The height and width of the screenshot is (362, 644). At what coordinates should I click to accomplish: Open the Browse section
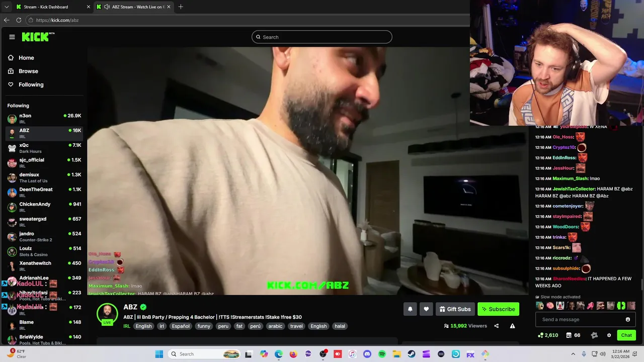point(28,71)
